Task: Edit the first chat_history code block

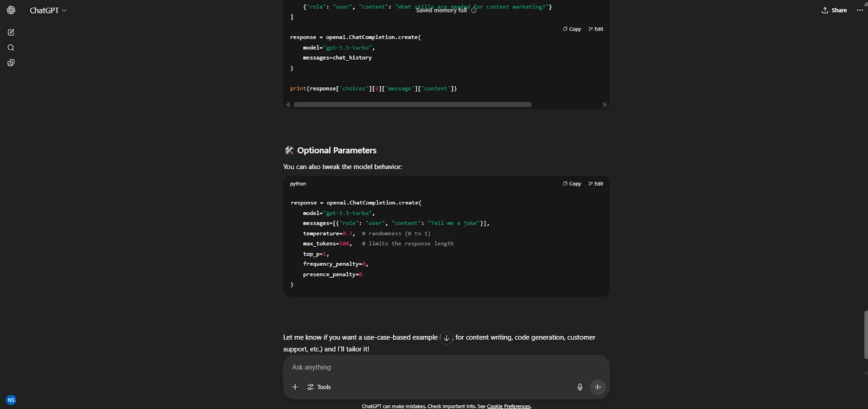Action: 596,29
